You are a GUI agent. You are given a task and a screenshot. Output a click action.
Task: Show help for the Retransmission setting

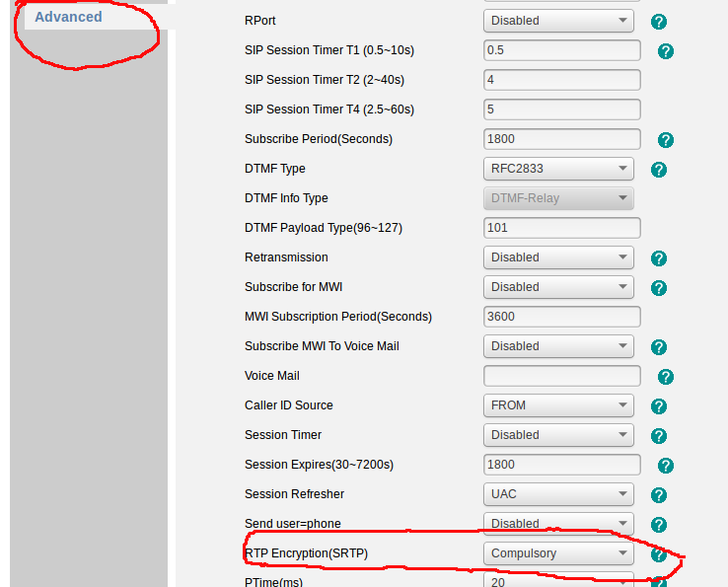(x=659, y=258)
